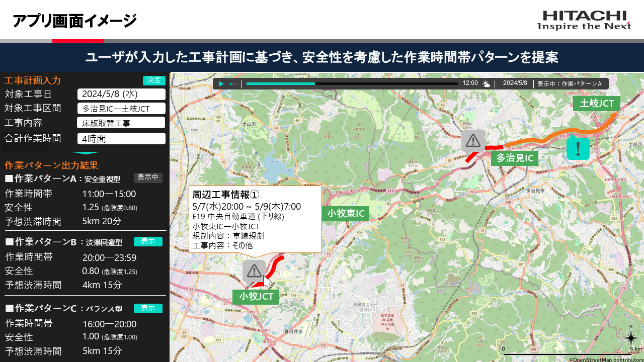Image resolution: width=644 pixels, height=362 pixels.
Task: Open the 工事内容 field showing 床版取替工事
Action: coord(121,123)
